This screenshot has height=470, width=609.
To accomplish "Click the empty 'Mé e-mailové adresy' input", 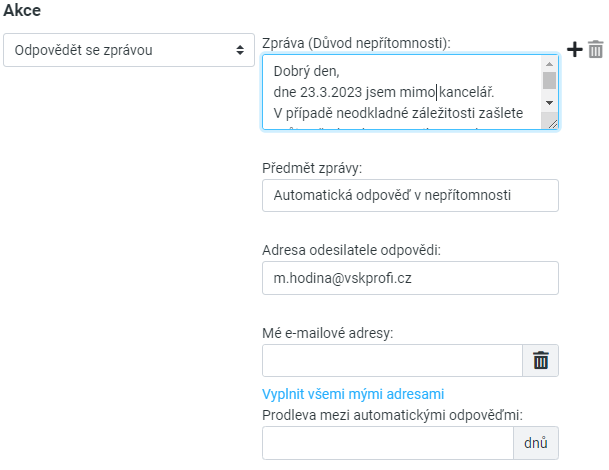I will coord(391,361).
